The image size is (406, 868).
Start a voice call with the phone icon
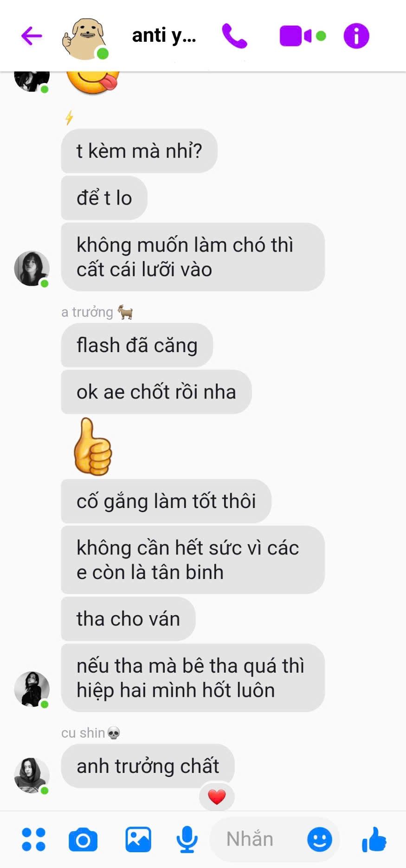point(234,36)
